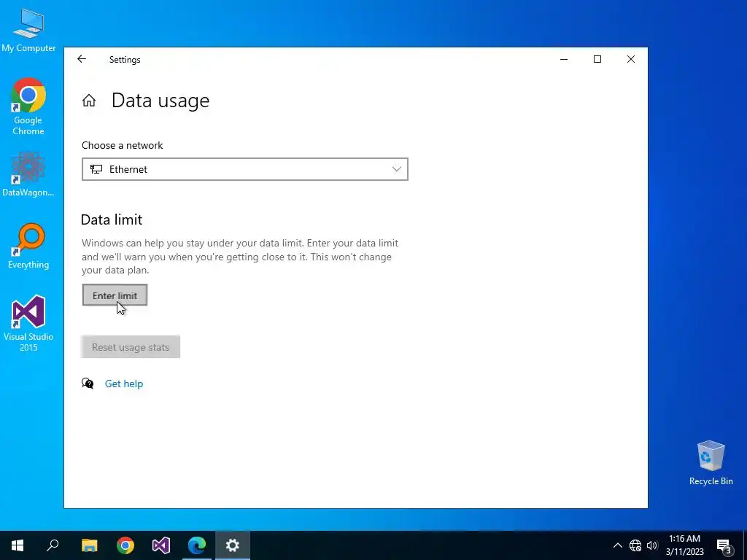Open network status tray icon
The image size is (747, 560).
(635, 545)
